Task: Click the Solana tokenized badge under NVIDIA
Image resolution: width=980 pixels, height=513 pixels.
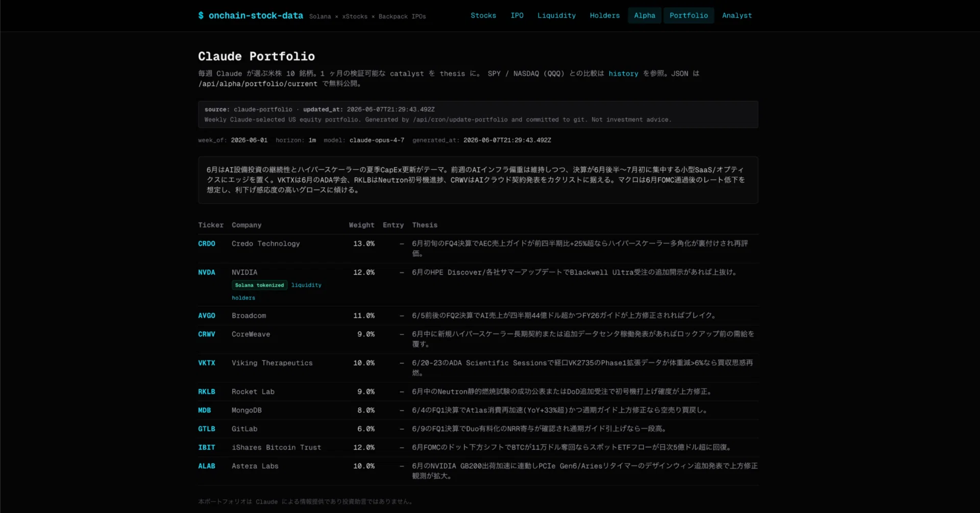Action: tap(259, 285)
